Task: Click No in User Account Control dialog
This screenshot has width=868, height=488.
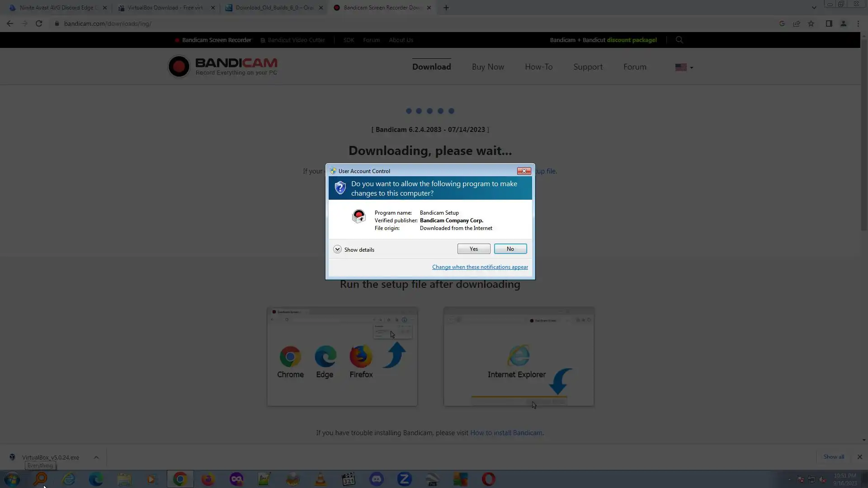Action: coord(510,249)
